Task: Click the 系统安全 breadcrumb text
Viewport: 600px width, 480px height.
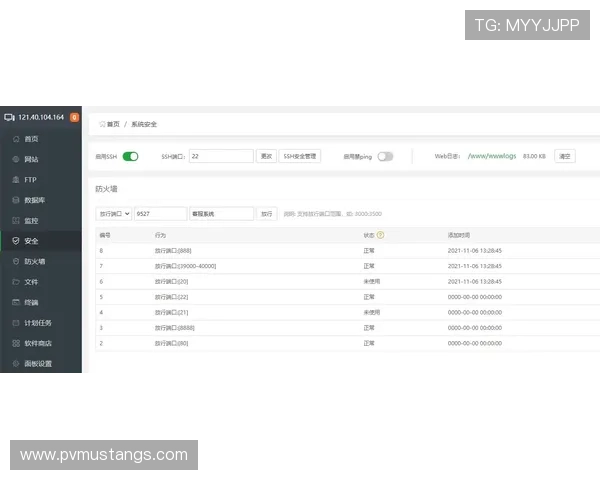Action: (x=144, y=124)
